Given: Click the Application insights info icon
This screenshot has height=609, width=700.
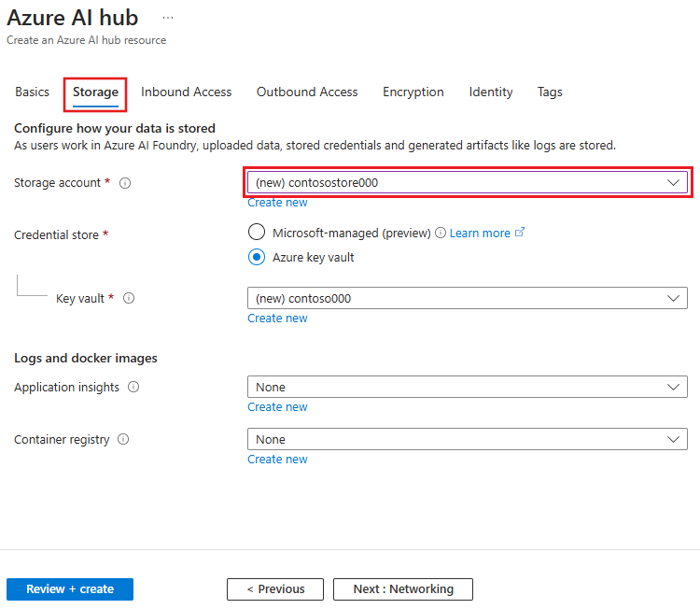Looking at the screenshot, I should pos(133,387).
